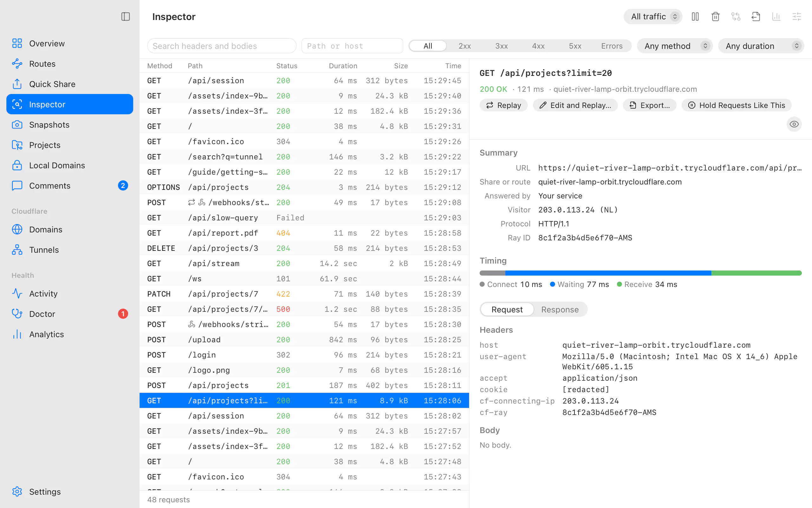Open the All traffic dropdown
The image size is (812, 508).
[x=653, y=17]
